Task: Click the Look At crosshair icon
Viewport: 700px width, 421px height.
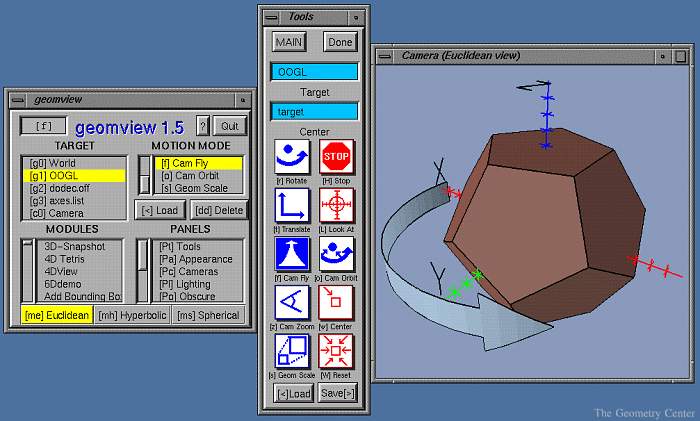Action: point(337,205)
